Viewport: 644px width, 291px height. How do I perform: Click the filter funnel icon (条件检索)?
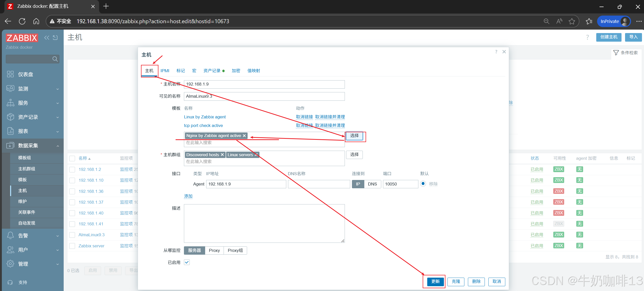[x=616, y=53]
